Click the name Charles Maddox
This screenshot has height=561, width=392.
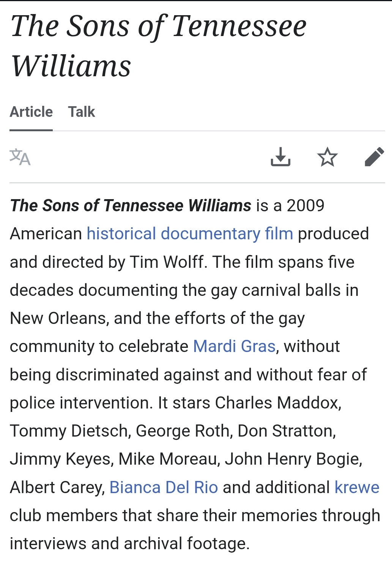click(x=277, y=403)
